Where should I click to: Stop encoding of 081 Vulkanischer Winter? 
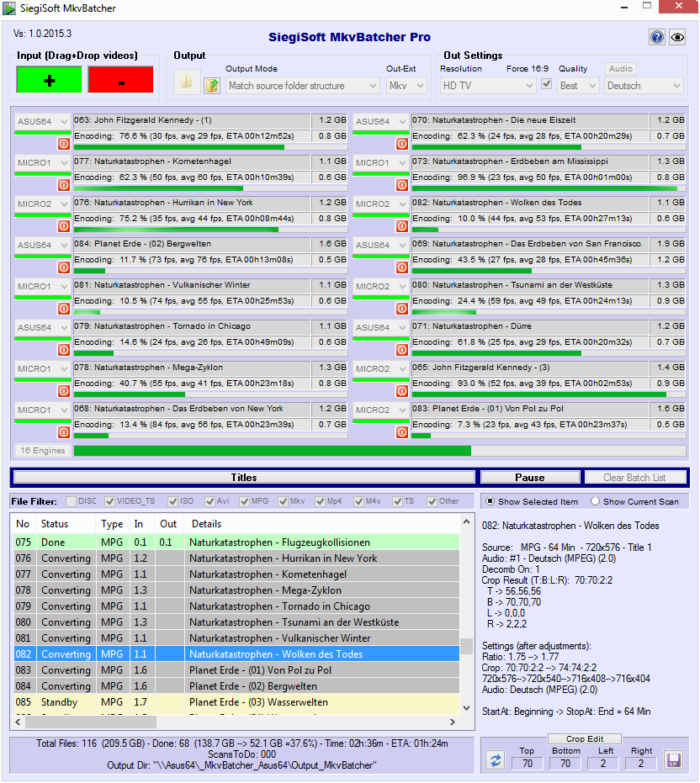pyautogui.click(x=64, y=309)
